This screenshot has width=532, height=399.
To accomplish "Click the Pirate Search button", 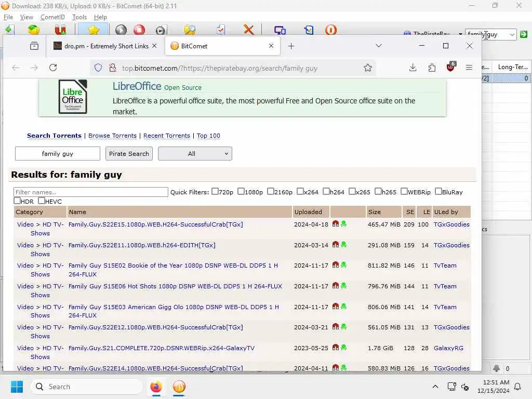I will [129, 154].
